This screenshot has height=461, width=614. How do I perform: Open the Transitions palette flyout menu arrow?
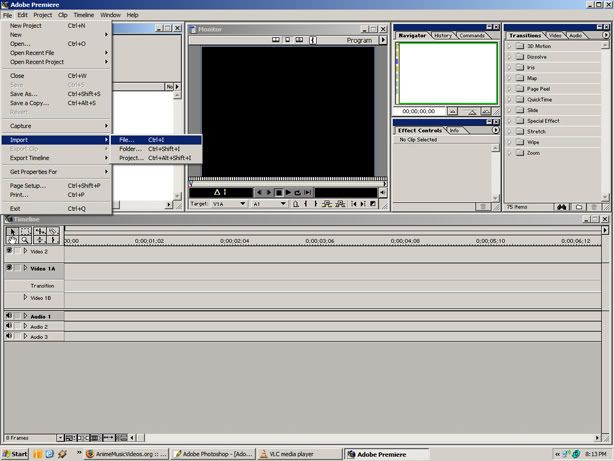(x=606, y=35)
